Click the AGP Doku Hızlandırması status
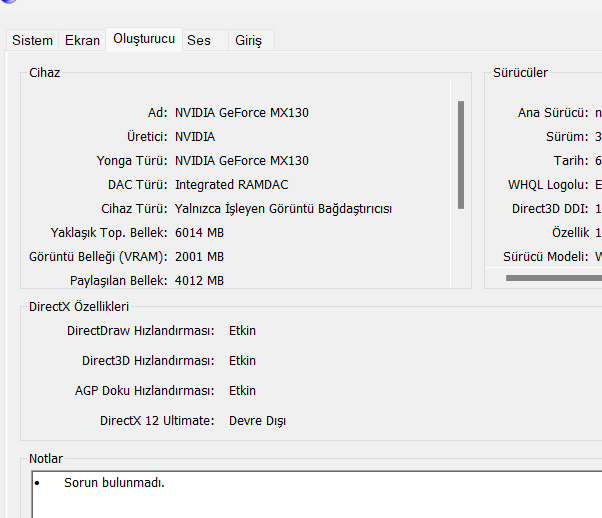602x518 pixels. click(242, 391)
